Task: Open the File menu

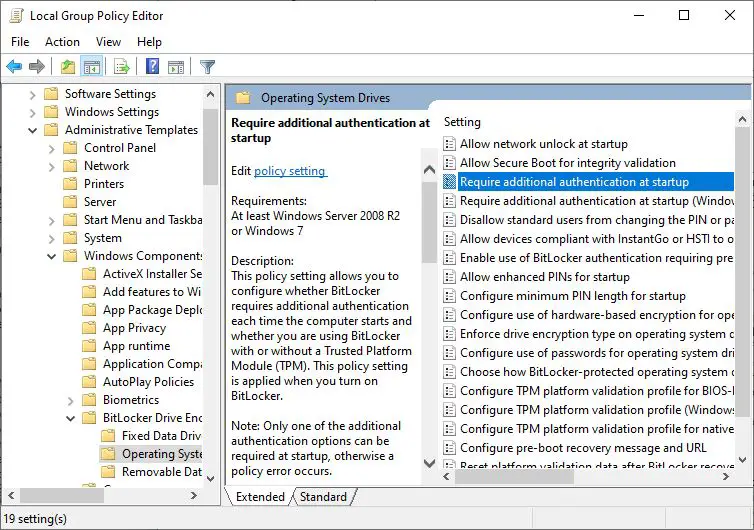Action: point(20,42)
